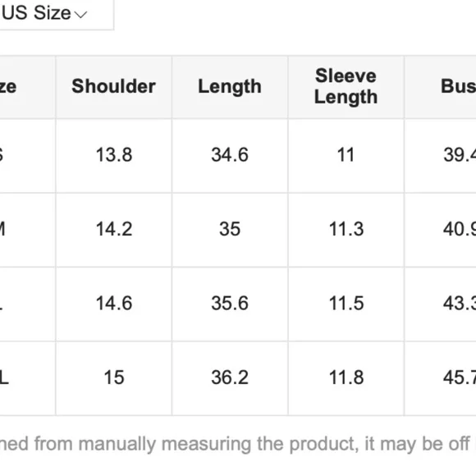Click sleeve length value 11.5

[346, 304]
